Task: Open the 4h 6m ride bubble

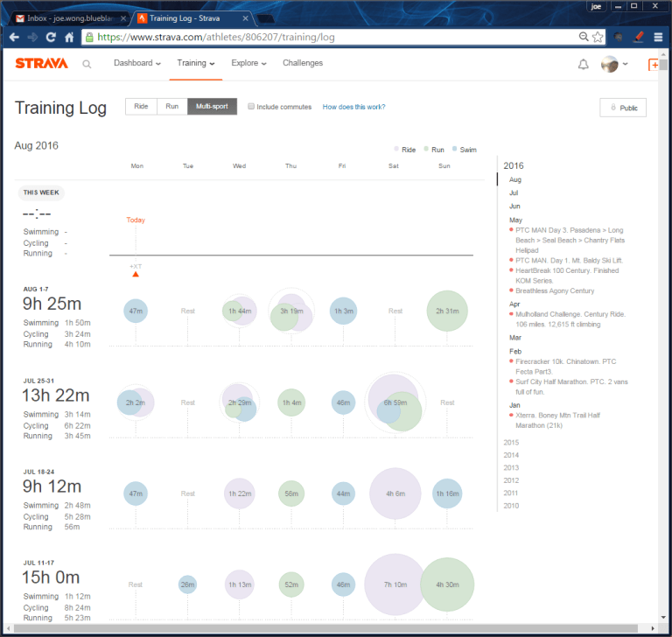Action: [x=395, y=493]
